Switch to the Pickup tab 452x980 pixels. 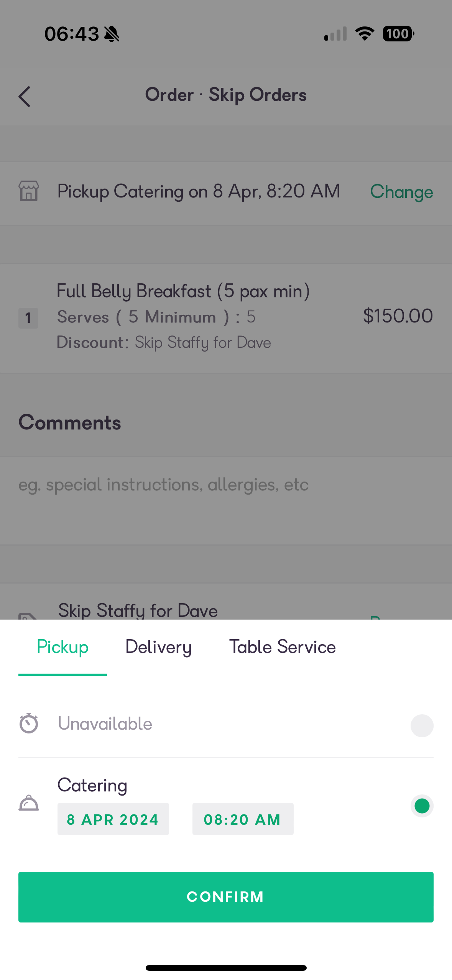[x=62, y=648]
